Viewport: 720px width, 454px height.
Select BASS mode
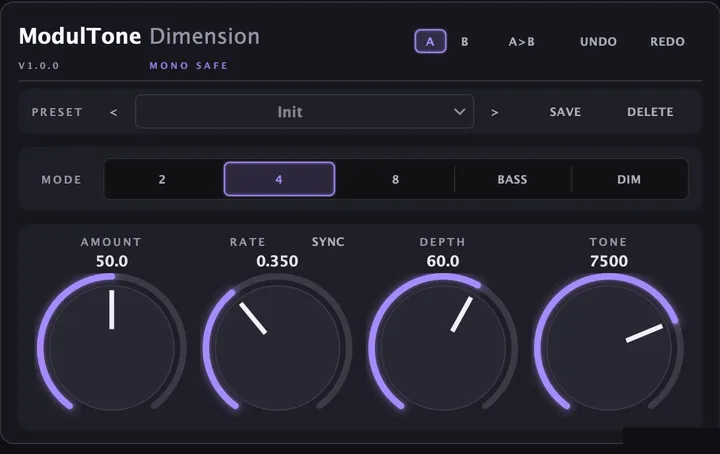point(512,179)
